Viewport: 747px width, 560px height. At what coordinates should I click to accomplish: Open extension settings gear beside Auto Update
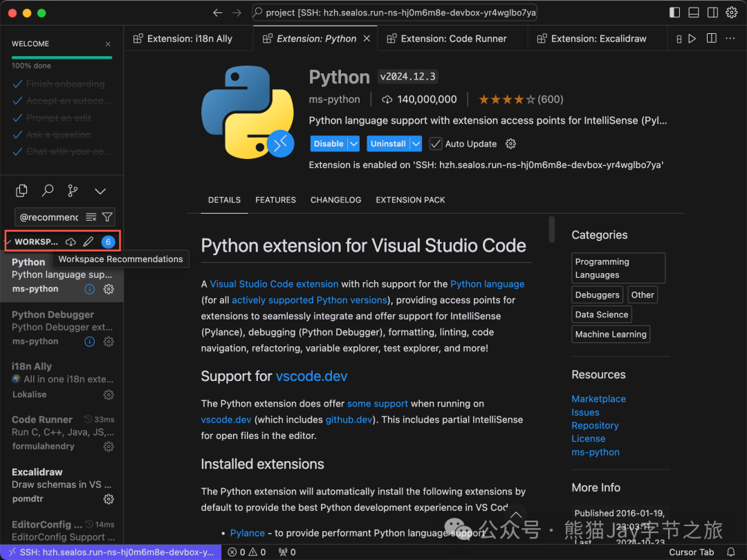click(x=510, y=144)
